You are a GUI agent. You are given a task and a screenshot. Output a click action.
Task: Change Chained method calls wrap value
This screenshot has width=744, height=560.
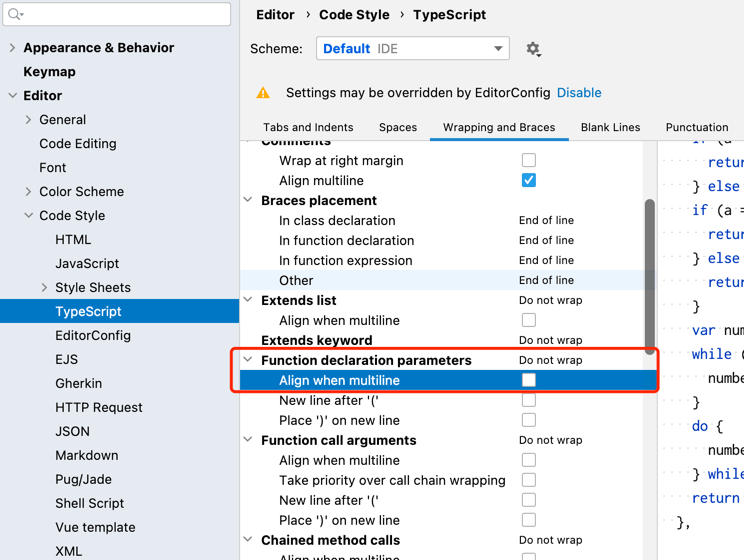pyautogui.click(x=550, y=540)
